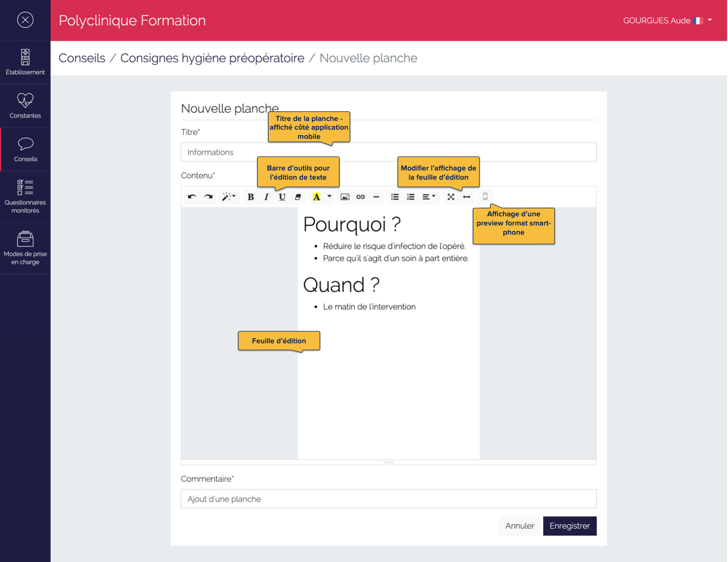Open the Constantes section

(25, 106)
